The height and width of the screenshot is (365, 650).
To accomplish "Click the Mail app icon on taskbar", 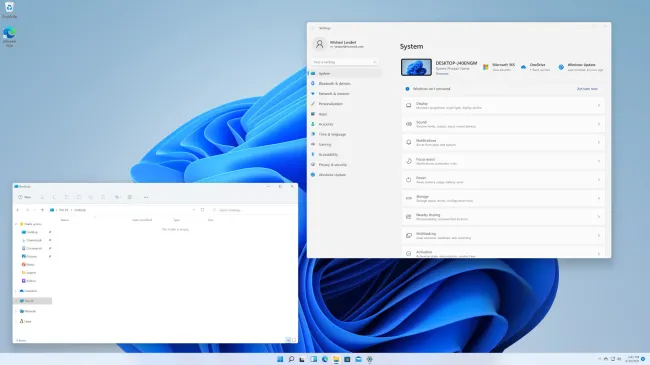I will coord(359,359).
